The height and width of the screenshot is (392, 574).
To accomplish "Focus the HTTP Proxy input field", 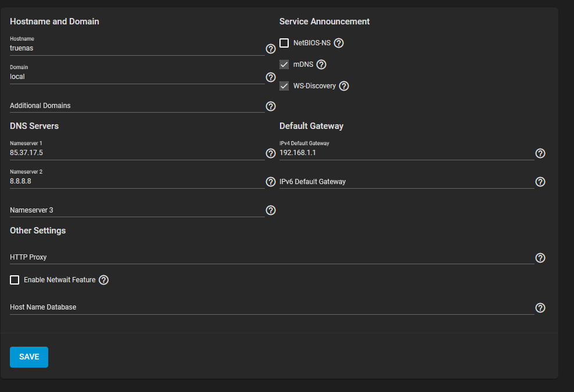I will pos(272,257).
